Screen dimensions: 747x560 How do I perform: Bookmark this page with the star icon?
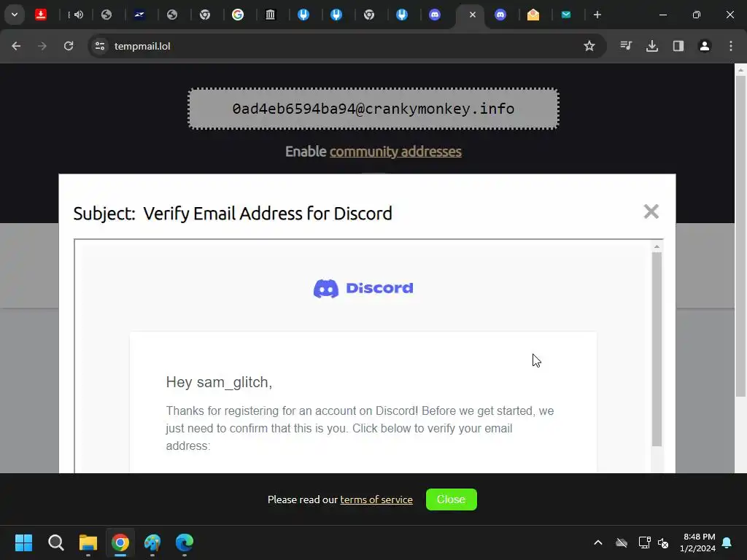(x=589, y=46)
